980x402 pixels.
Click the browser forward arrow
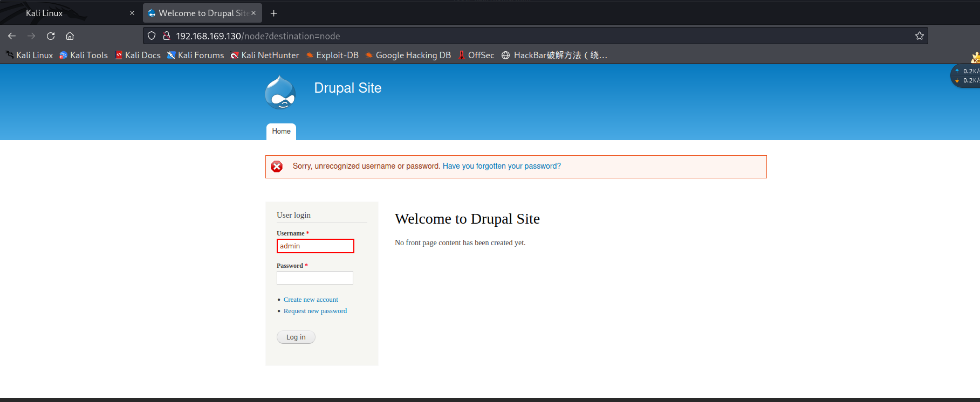point(31,36)
